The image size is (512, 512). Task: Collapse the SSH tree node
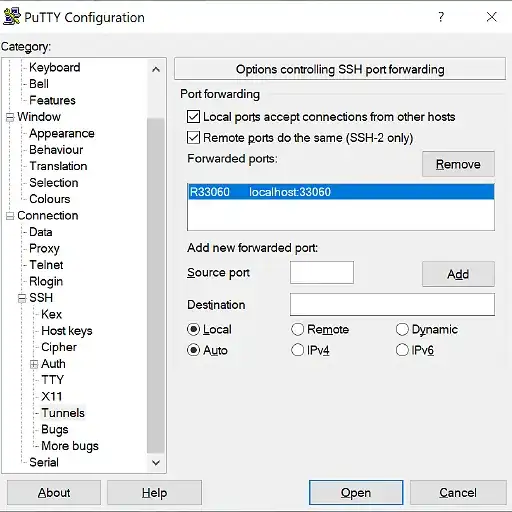click(22, 298)
